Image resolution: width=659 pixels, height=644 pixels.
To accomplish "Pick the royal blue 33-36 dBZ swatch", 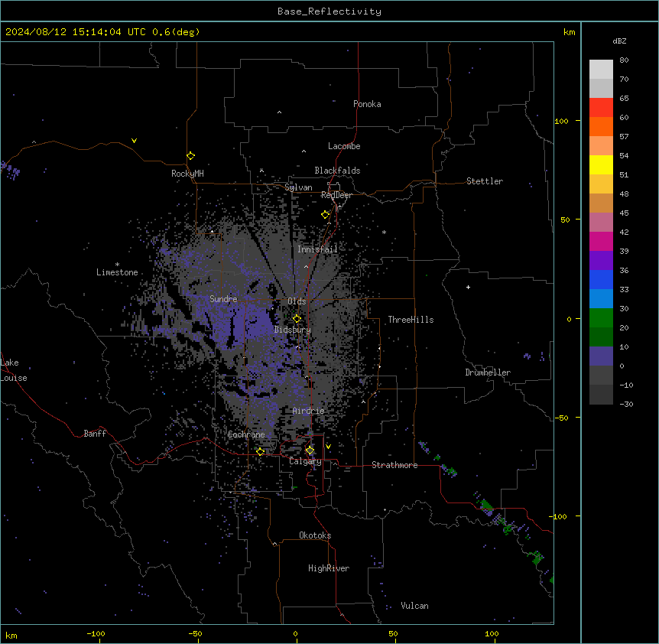I will tap(601, 279).
